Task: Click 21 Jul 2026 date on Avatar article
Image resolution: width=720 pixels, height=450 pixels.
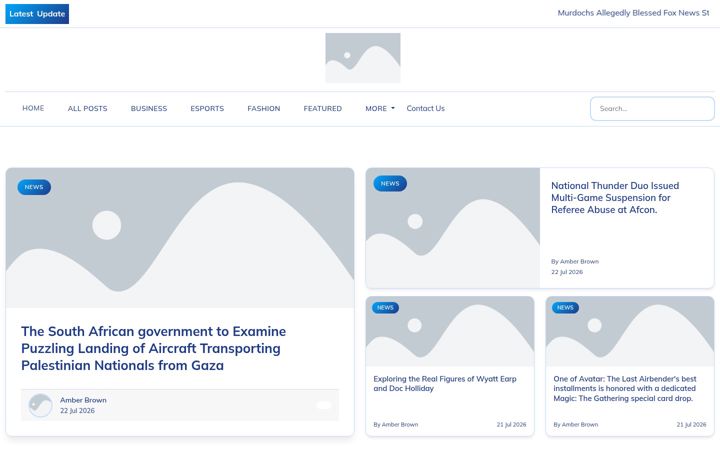Action: [692, 425]
